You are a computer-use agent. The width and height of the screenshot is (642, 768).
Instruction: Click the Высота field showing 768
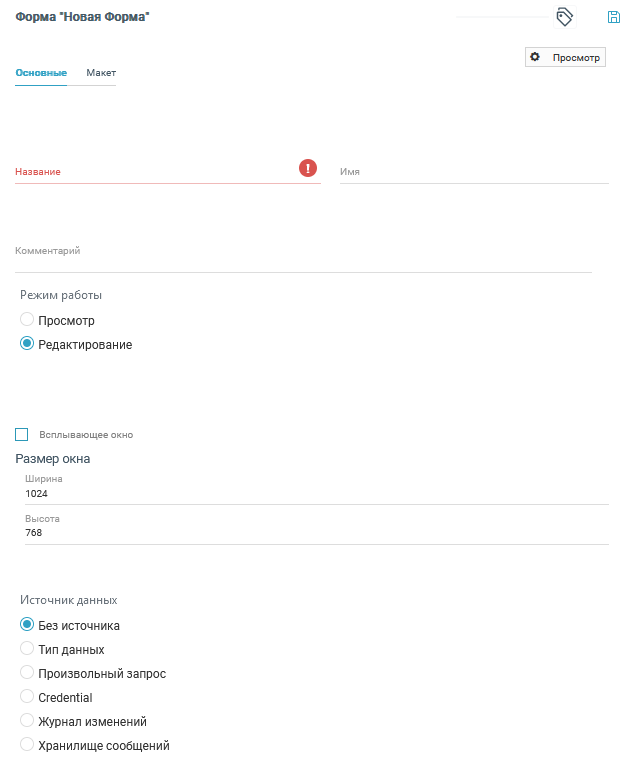point(315,533)
